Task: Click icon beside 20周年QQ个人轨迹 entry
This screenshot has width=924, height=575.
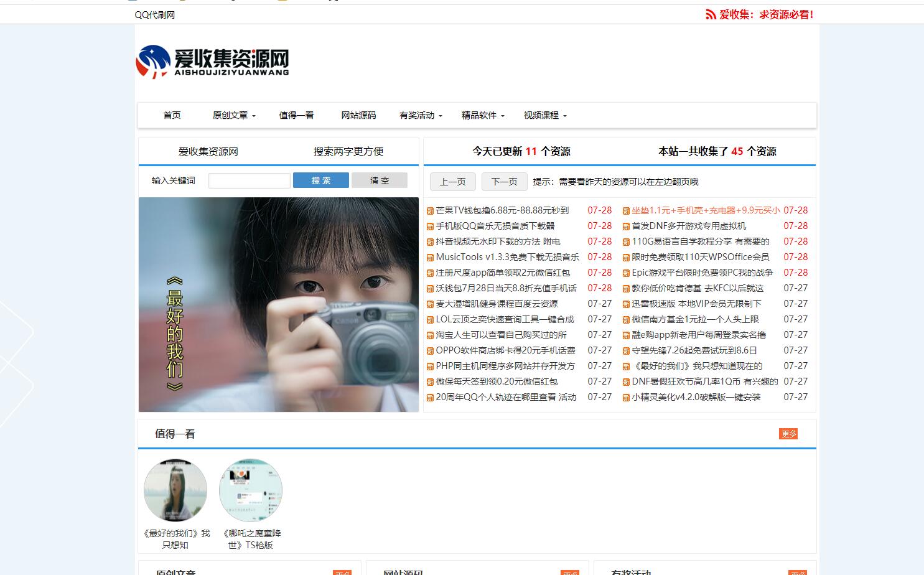Action: [430, 398]
